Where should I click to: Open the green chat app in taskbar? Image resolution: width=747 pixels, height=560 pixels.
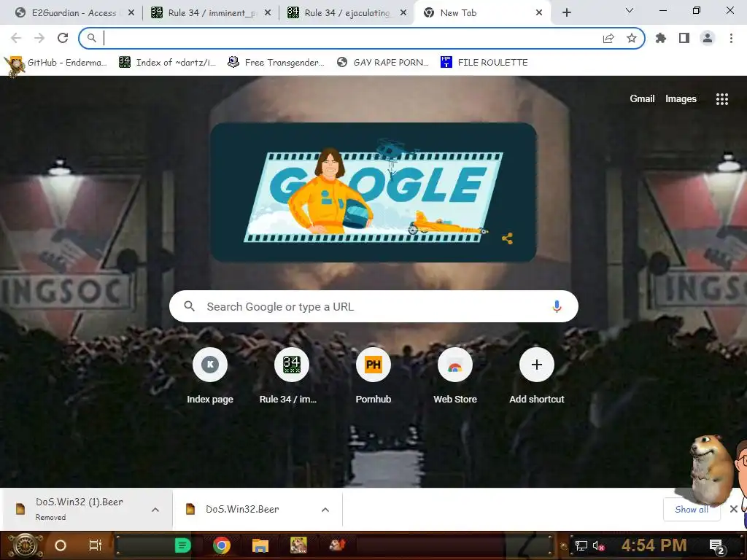(182, 545)
